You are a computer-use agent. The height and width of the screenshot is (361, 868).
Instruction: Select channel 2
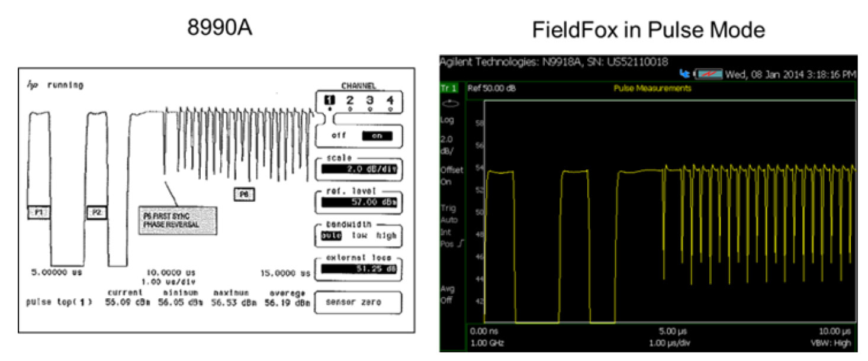pos(350,101)
